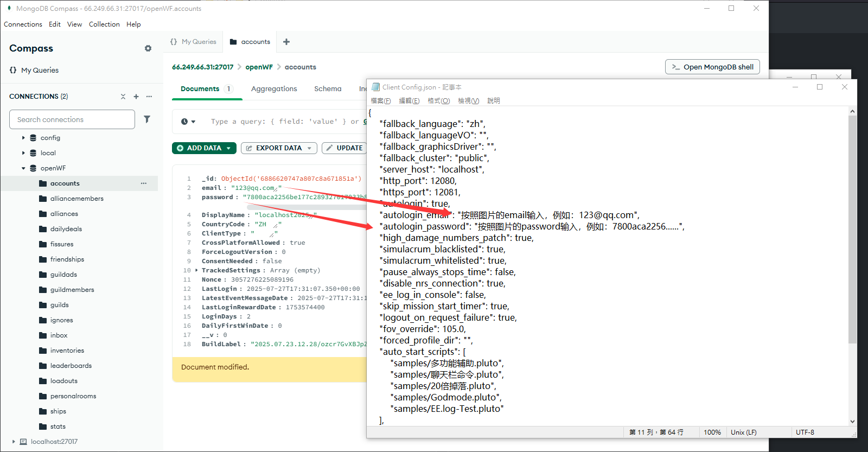This screenshot has width=868, height=452.
Task: Click My Queries in the sidebar
Action: click(x=40, y=70)
